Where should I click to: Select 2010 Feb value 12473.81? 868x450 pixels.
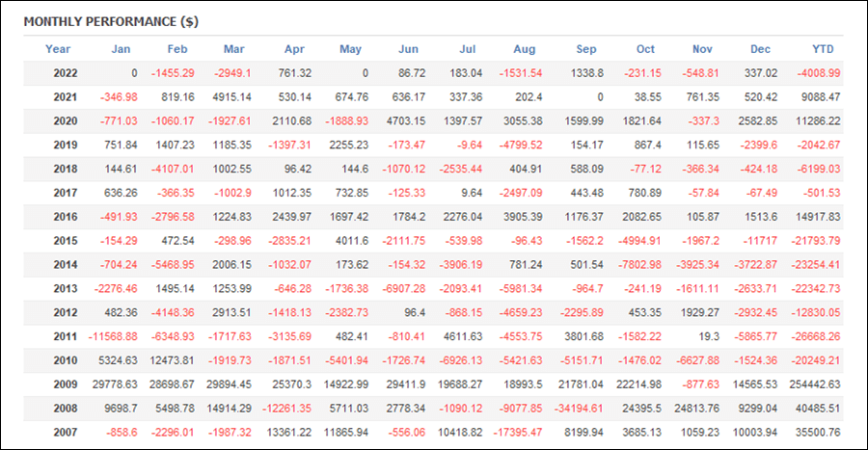click(173, 360)
